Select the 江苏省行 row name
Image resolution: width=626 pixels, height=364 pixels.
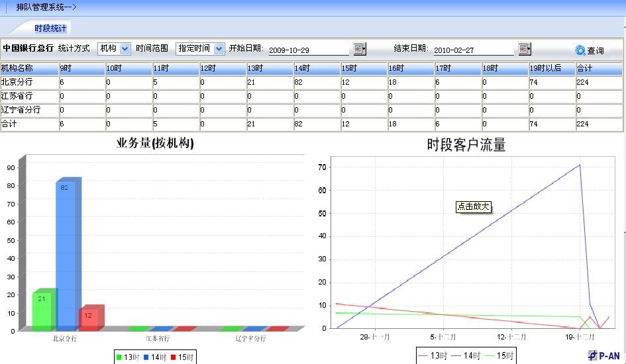click(17, 96)
